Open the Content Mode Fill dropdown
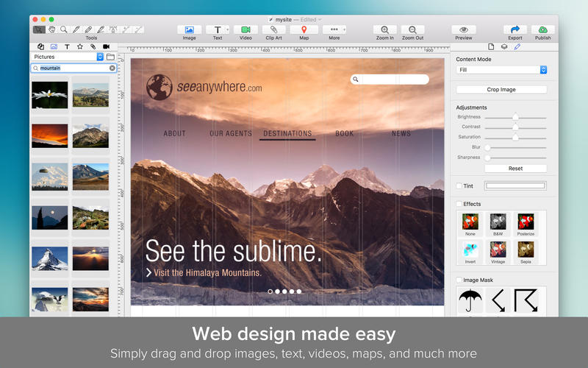 [501, 70]
